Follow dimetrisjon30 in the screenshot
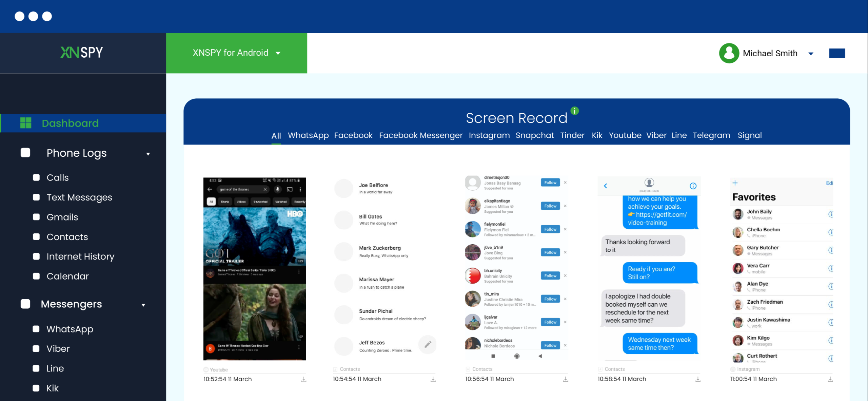The image size is (868, 401). coord(550,183)
